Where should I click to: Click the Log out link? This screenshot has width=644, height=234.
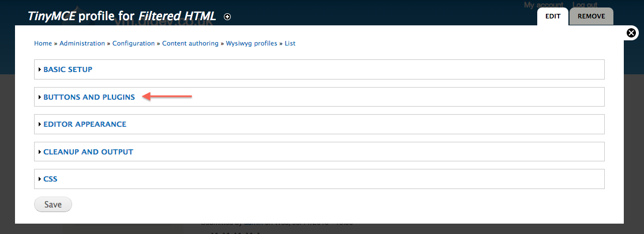coord(585,5)
